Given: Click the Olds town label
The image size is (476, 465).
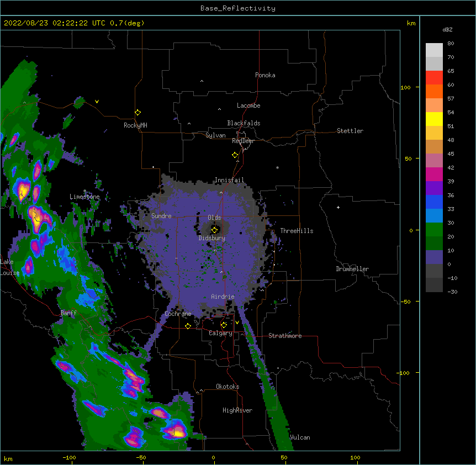Looking at the screenshot, I should pyautogui.click(x=214, y=218).
